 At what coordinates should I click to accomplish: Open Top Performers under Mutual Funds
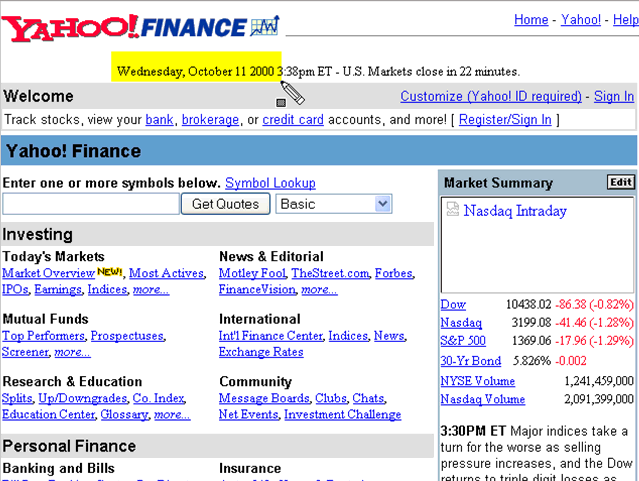(43, 336)
